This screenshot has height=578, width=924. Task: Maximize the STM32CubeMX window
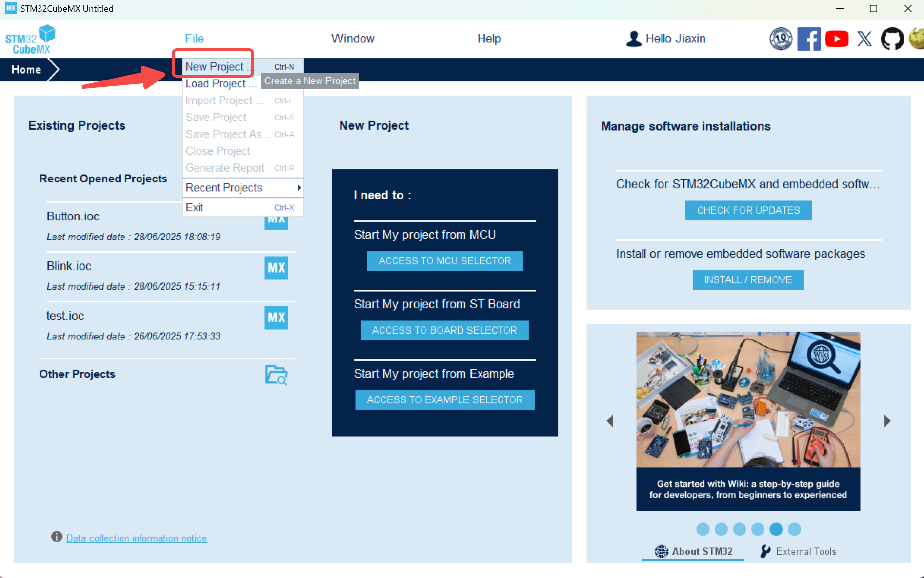(873, 8)
